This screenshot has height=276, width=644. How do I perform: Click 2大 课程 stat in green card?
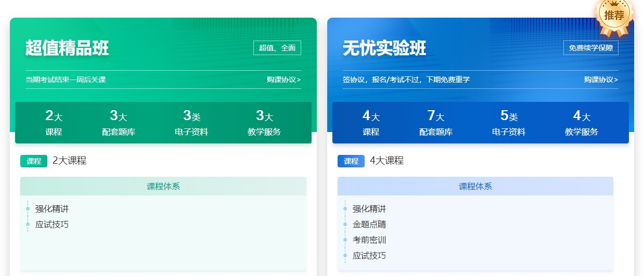(x=54, y=123)
